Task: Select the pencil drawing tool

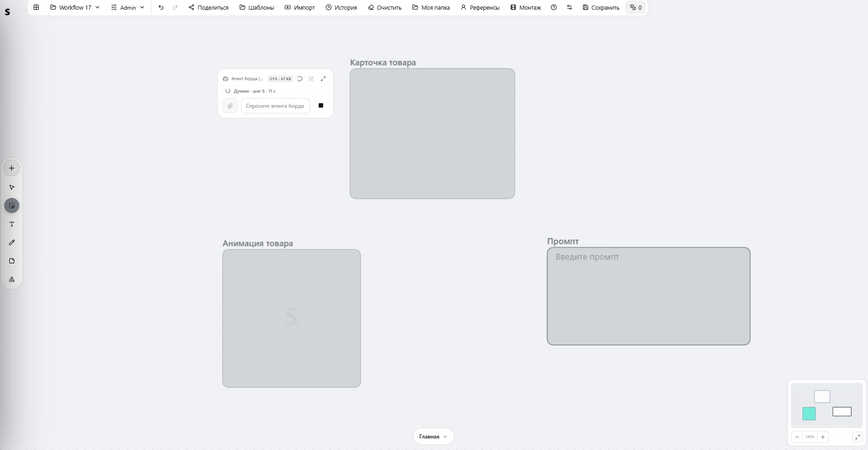Action: pos(12,242)
